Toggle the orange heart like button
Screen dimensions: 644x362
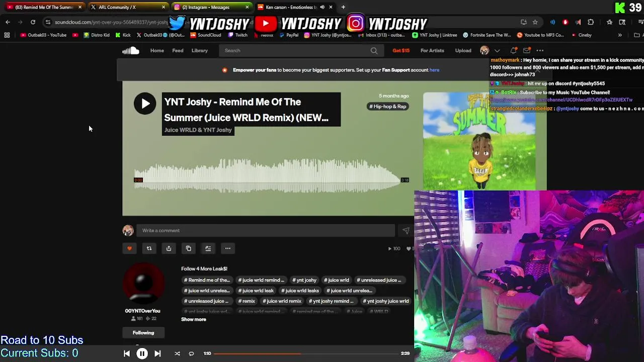(129, 248)
